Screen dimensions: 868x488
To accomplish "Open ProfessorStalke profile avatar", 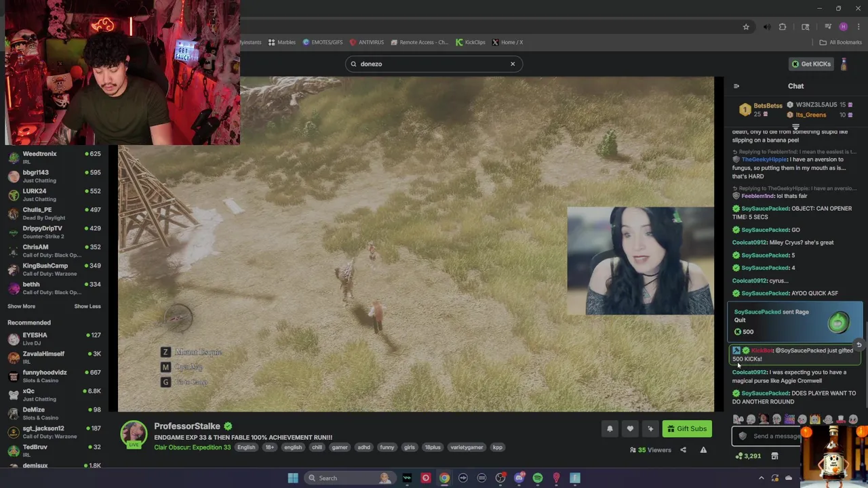I will click(134, 434).
